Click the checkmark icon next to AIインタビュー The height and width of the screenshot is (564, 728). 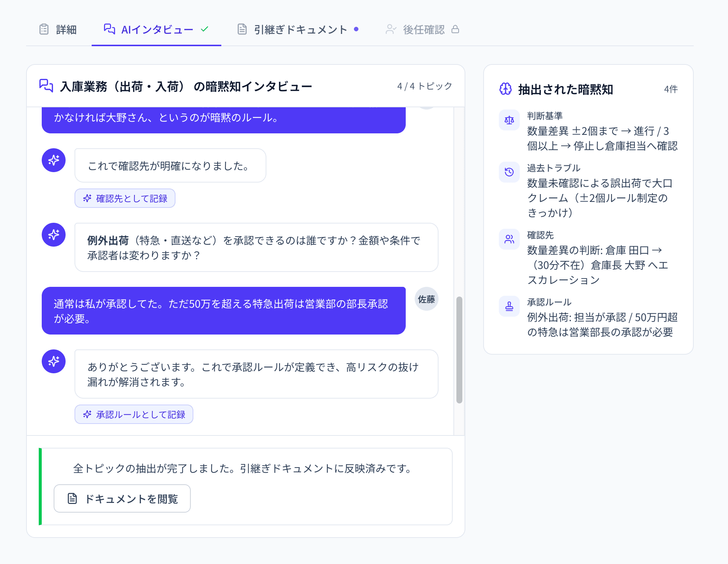(x=205, y=29)
